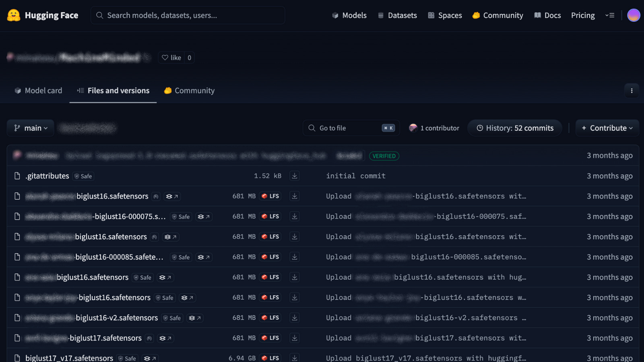
Task: Open the main branch selector dropdown
Action: [31, 128]
